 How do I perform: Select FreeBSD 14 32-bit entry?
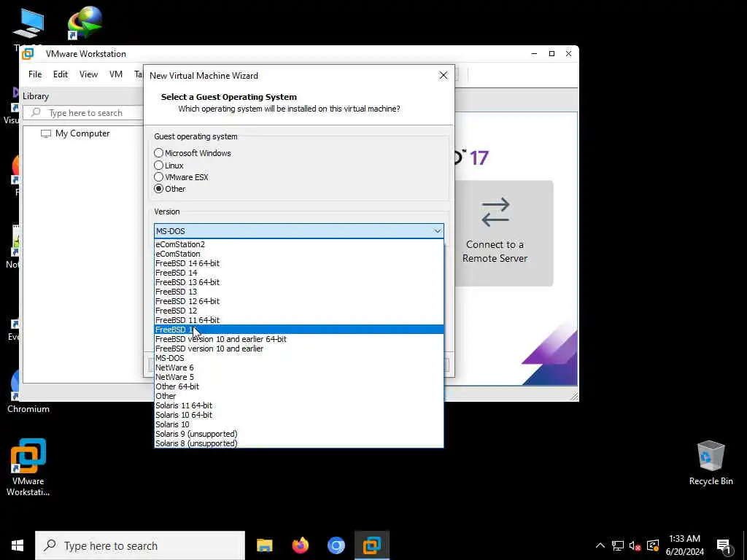click(298, 273)
